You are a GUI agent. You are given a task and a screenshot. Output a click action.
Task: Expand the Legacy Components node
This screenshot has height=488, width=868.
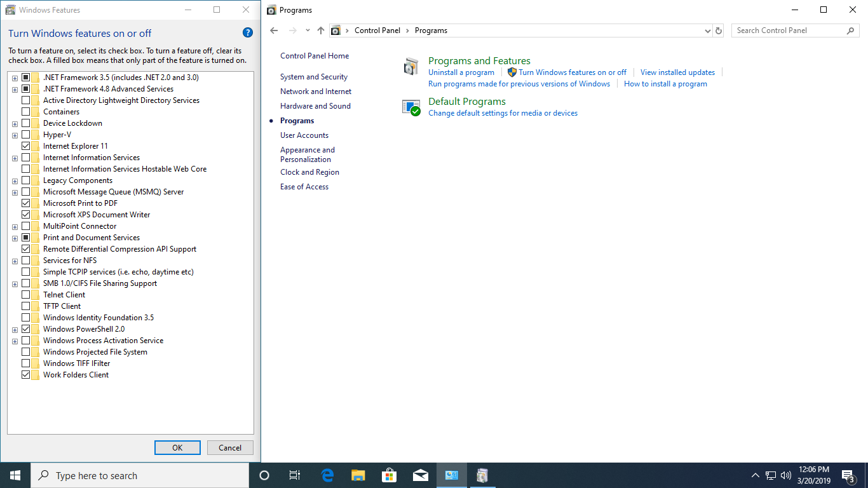point(15,180)
